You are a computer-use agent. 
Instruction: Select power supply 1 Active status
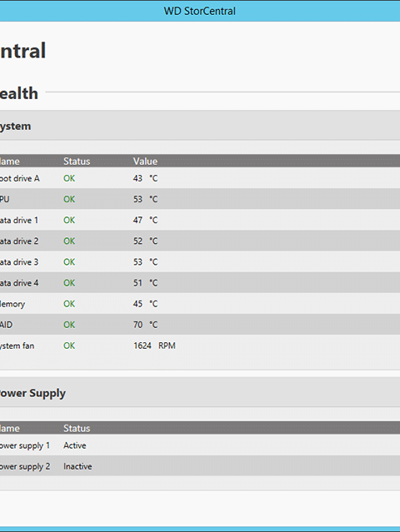tap(75, 445)
